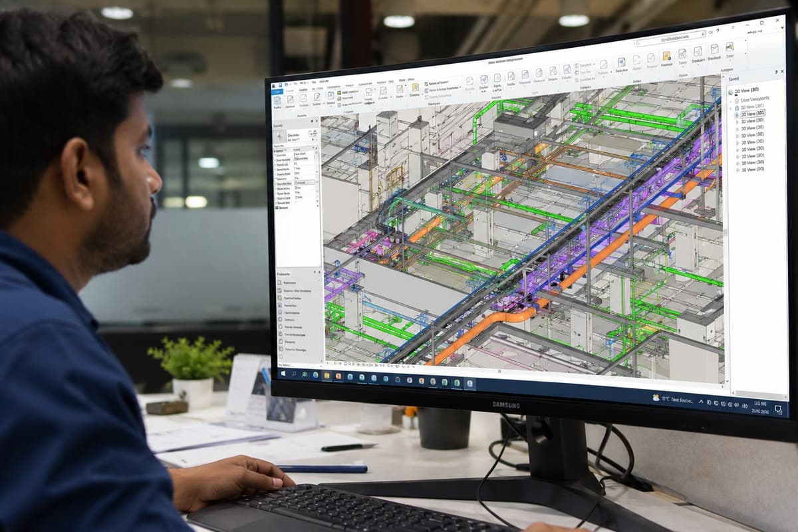Close the Saved viewpoints panel

[782, 71]
